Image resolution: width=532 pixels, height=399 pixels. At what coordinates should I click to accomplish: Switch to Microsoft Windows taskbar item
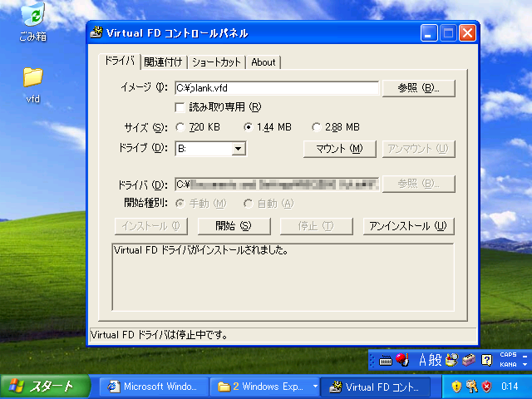coord(154,387)
